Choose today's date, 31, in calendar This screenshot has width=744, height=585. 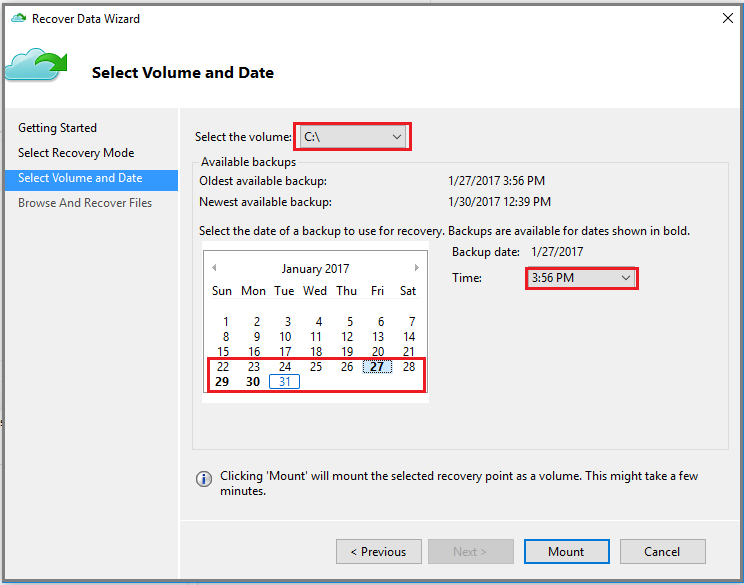284,381
